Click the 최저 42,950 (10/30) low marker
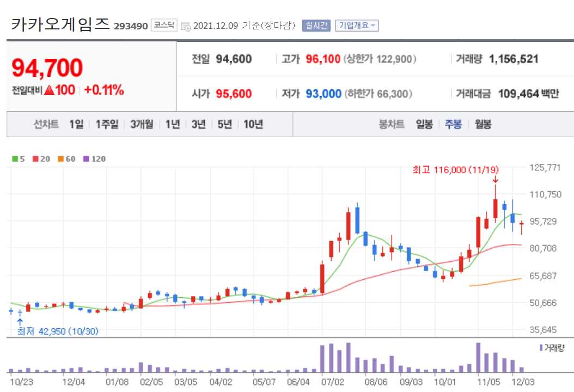 [58, 331]
